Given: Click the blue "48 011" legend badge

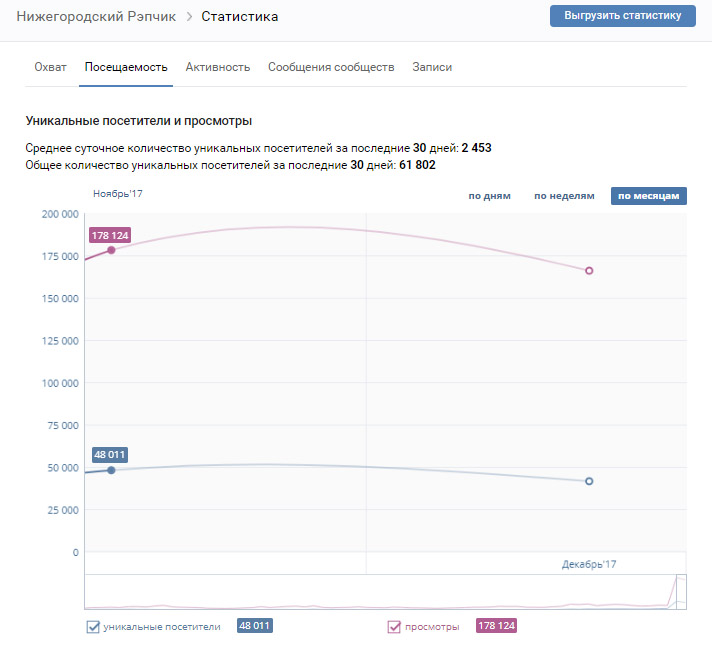Looking at the screenshot, I should click(x=254, y=626).
